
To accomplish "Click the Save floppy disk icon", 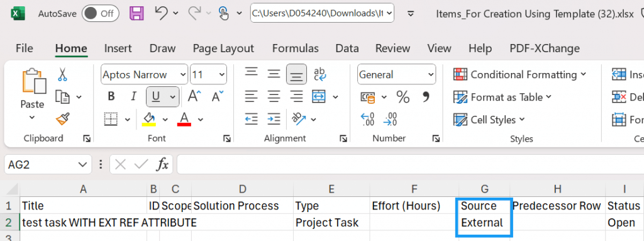I will [x=136, y=13].
